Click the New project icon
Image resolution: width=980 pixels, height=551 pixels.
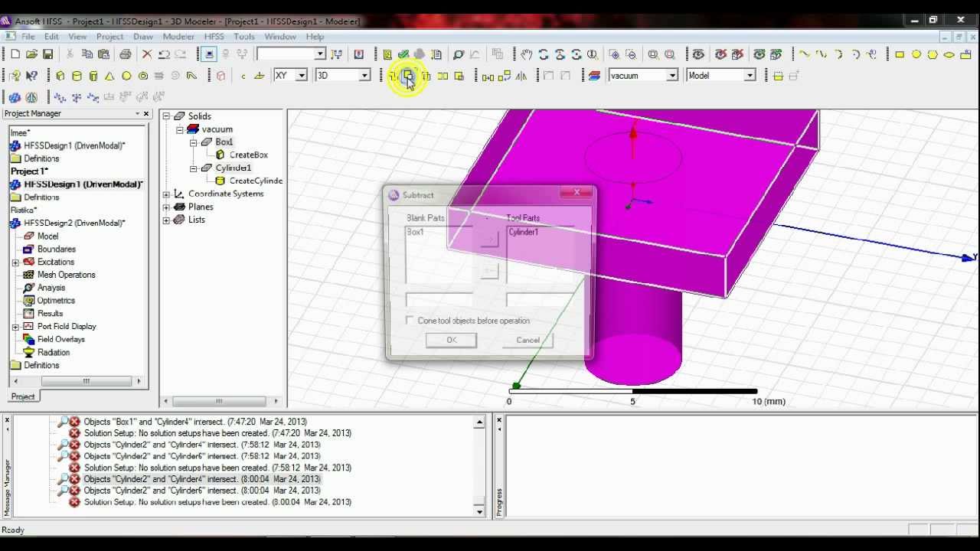click(x=15, y=54)
